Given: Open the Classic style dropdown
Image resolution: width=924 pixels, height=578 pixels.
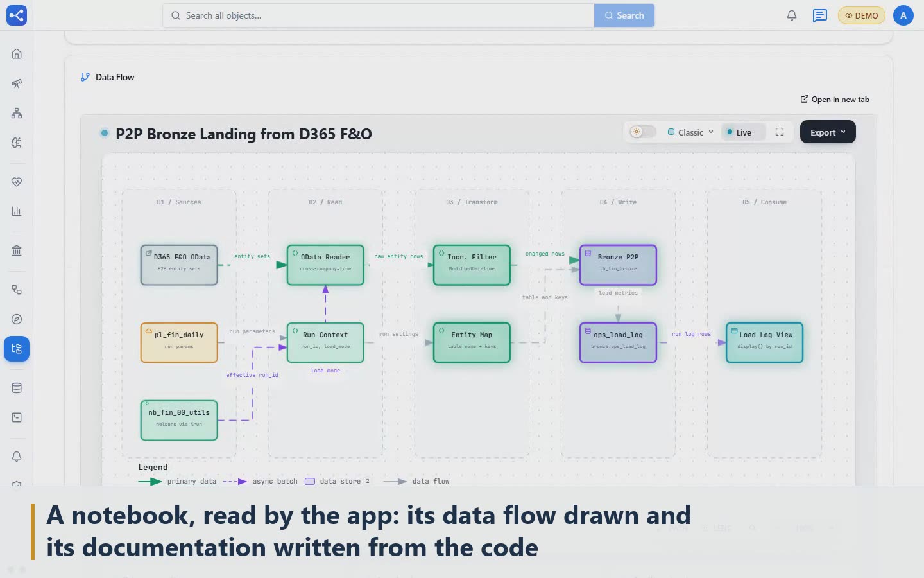Looking at the screenshot, I should [x=690, y=132].
